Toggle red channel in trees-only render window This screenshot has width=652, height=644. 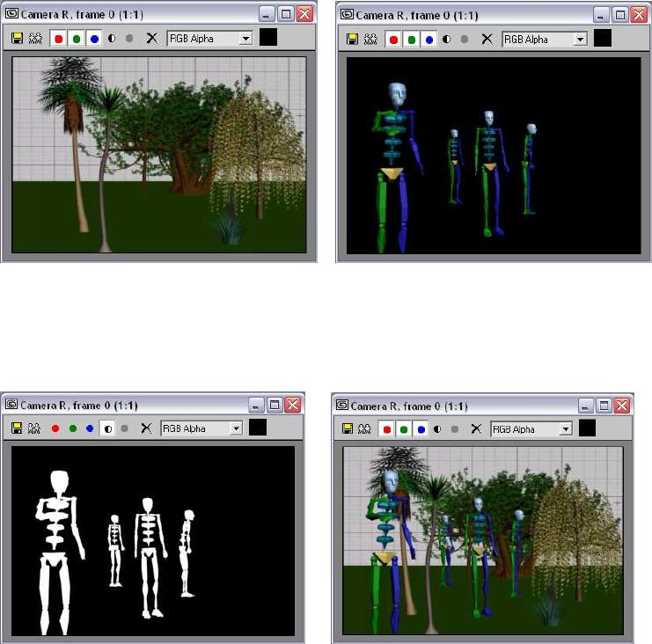point(58,39)
